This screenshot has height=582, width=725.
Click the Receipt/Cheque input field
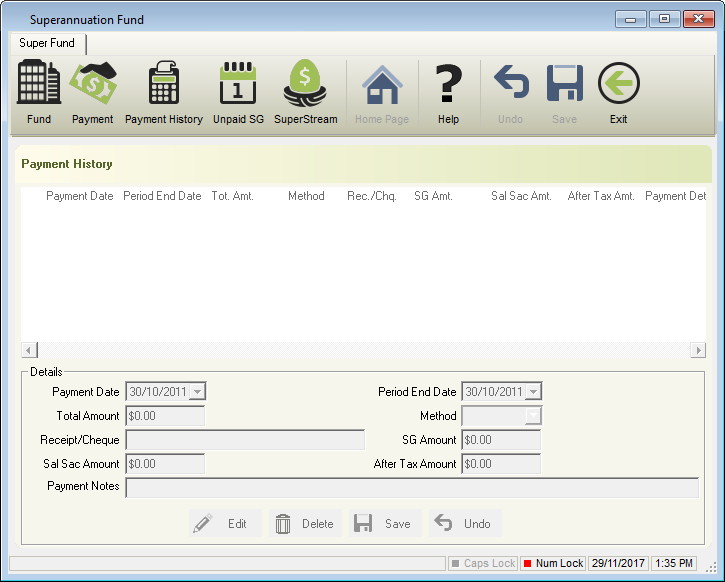click(245, 440)
